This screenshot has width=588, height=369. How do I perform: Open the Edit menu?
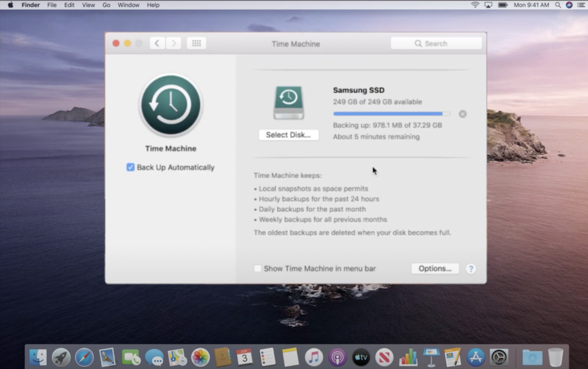coord(69,5)
